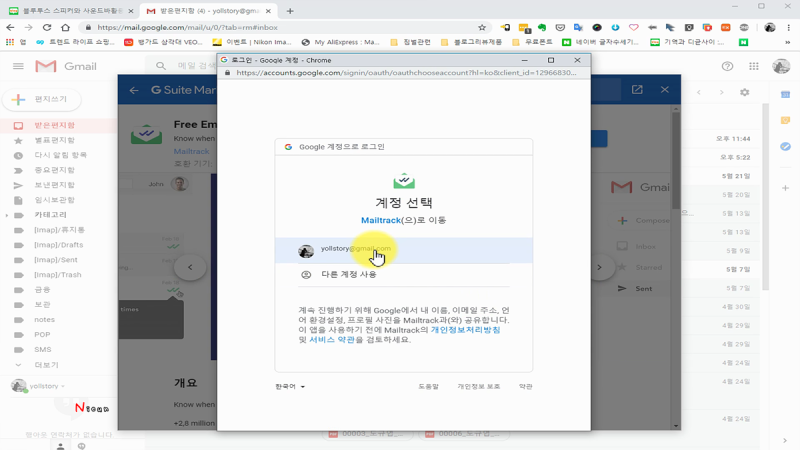Open the 도움말 footer link
Image resolution: width=800 pixels, height=450 pixels.
click(428, 386)
